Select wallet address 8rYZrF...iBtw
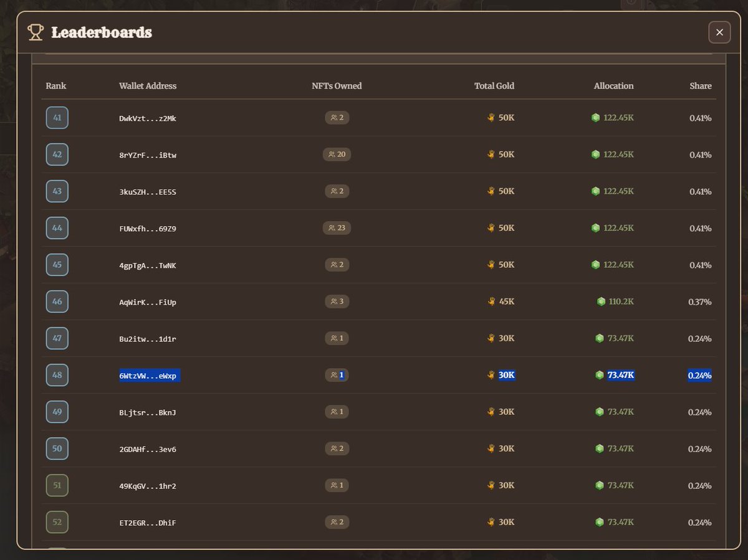The height and width of the screenshot is (560, 748). (148, 155)
